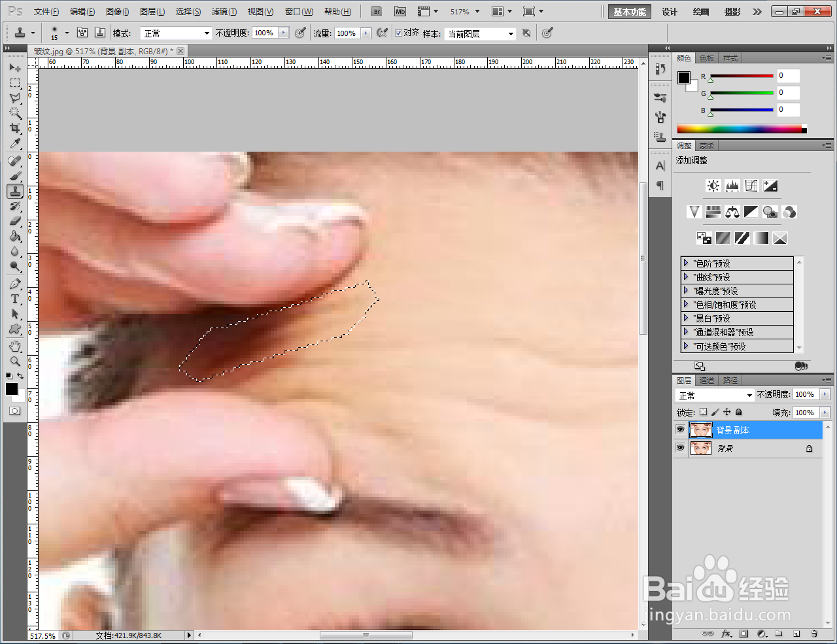Swap foreground and background colors
Viewport: 837px width, 644px height.
pos(20,376)
